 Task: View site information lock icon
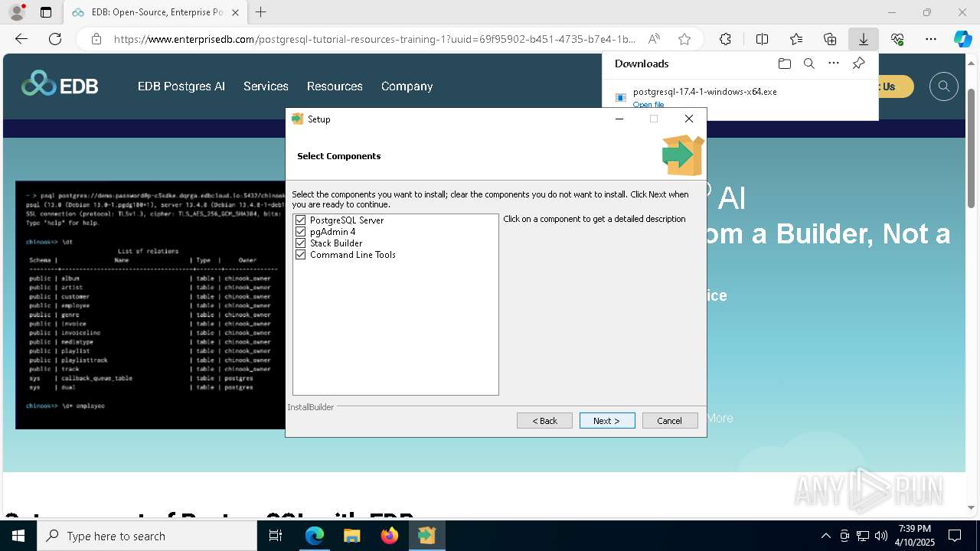tap(96, 39)
